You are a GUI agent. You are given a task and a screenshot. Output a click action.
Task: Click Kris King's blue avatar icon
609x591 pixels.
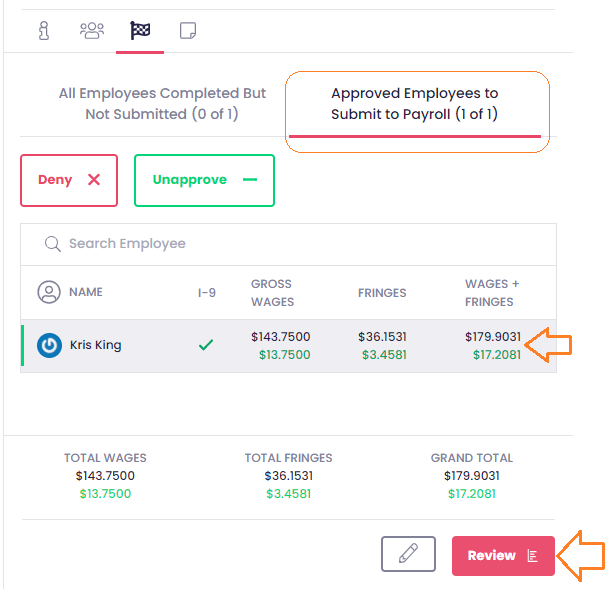49,346
